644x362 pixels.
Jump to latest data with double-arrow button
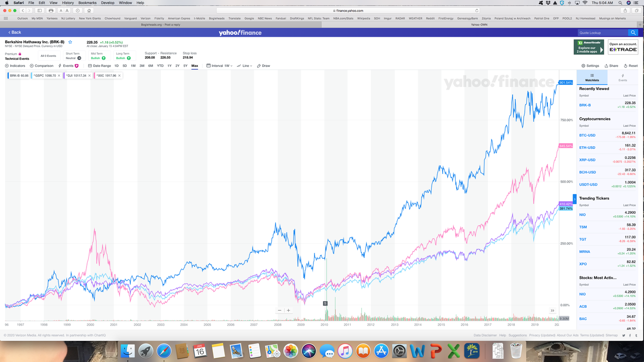coord(552,310)
